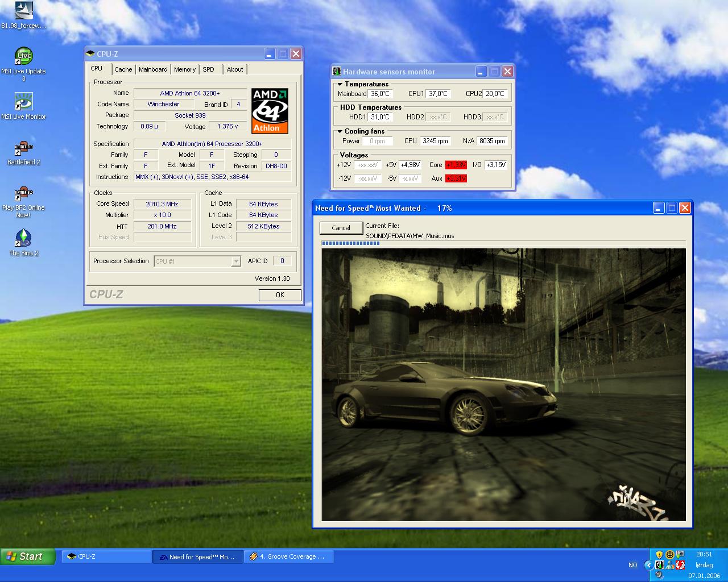Collapse the Cooling fans section
Screen dimensions: 728x582
(x=340, y=131)
